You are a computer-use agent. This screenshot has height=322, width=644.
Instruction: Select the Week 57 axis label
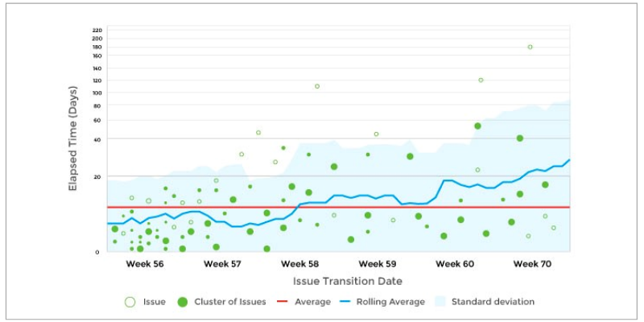223,263
